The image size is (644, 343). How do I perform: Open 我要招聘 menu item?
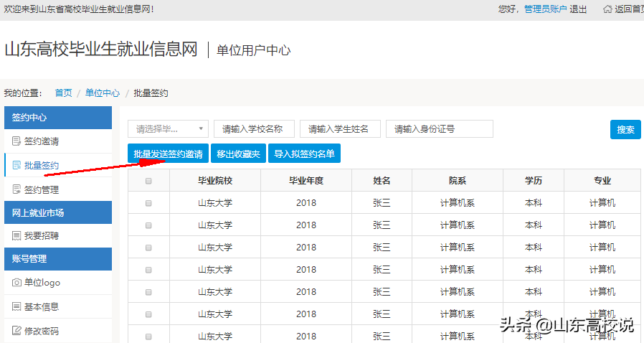[x=58, y=236]
